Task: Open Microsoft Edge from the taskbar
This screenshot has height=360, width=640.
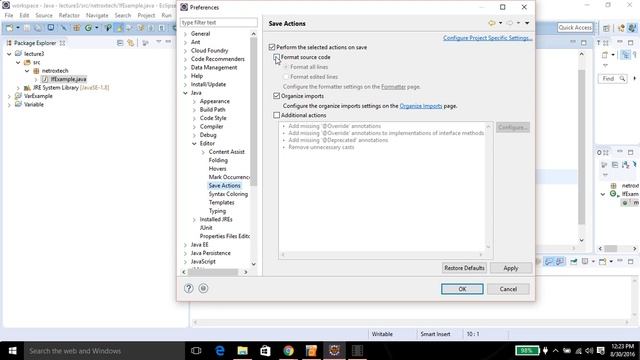Action: tap(220, 351)
